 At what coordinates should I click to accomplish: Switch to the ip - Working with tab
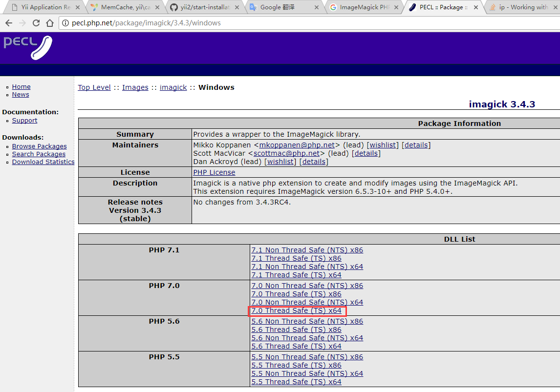pos(523,7)
